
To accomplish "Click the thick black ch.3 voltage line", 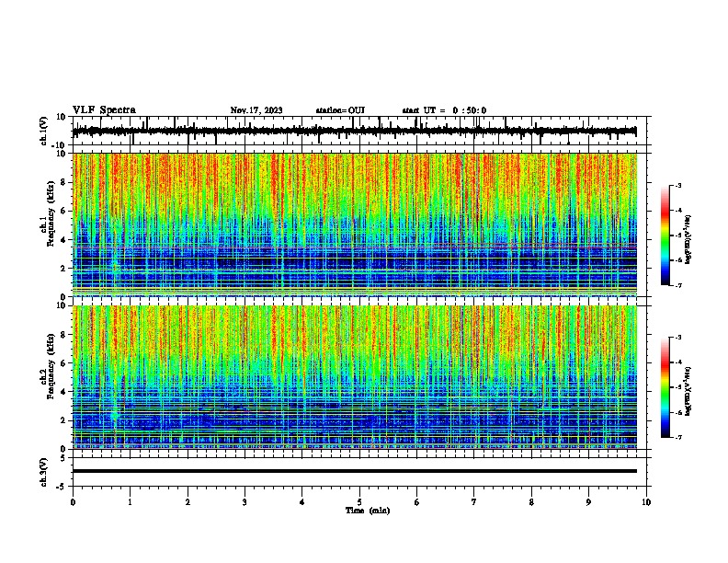I will [x=354, y=471].
